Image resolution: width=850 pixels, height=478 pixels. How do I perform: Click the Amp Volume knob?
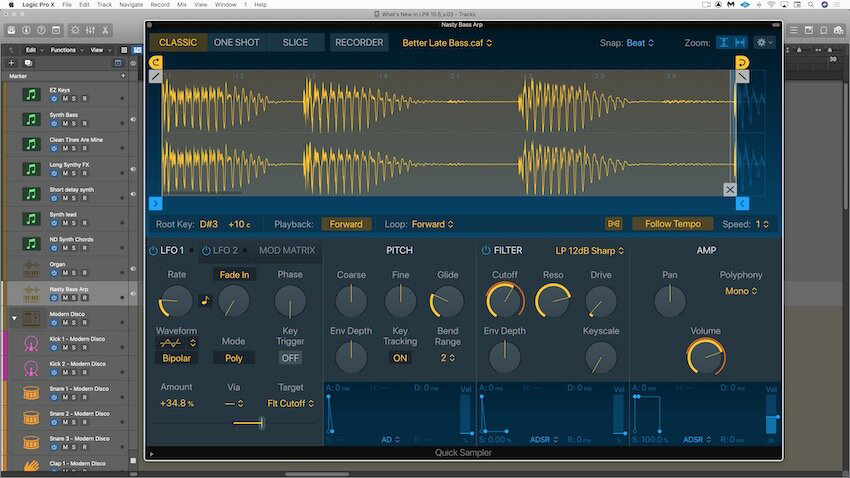(x=706, y=356)
